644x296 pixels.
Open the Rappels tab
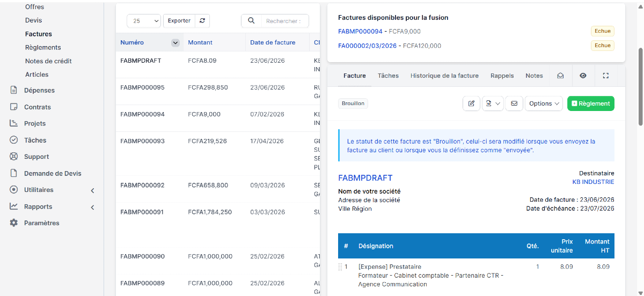pyautogui.click(x=502, y=76)
